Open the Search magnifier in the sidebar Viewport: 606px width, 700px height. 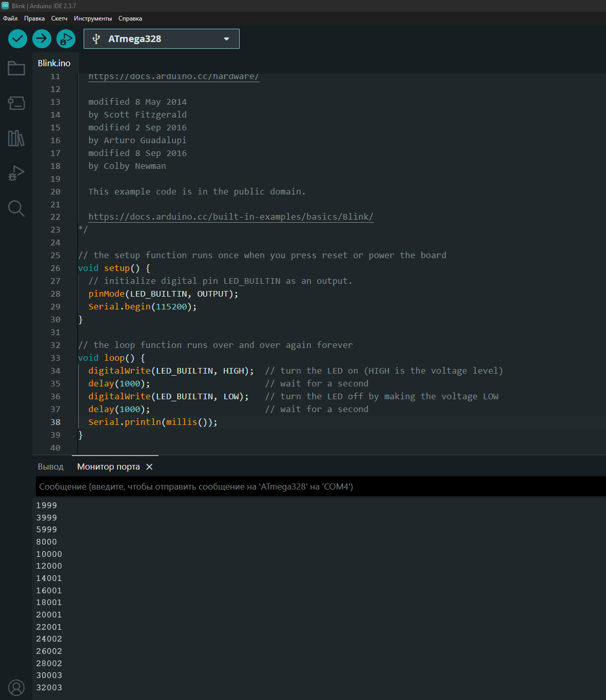pyautogui.click(x=16, y=208)
